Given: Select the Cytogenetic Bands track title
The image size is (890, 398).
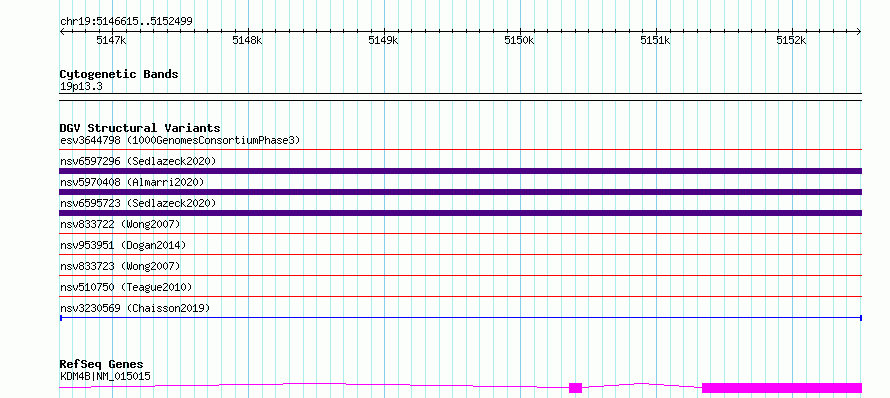Looking at the screenshot, I should 119,74.
